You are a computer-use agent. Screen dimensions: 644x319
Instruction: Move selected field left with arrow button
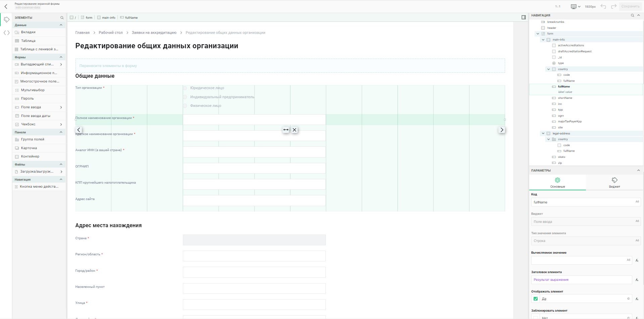[79, 130]
